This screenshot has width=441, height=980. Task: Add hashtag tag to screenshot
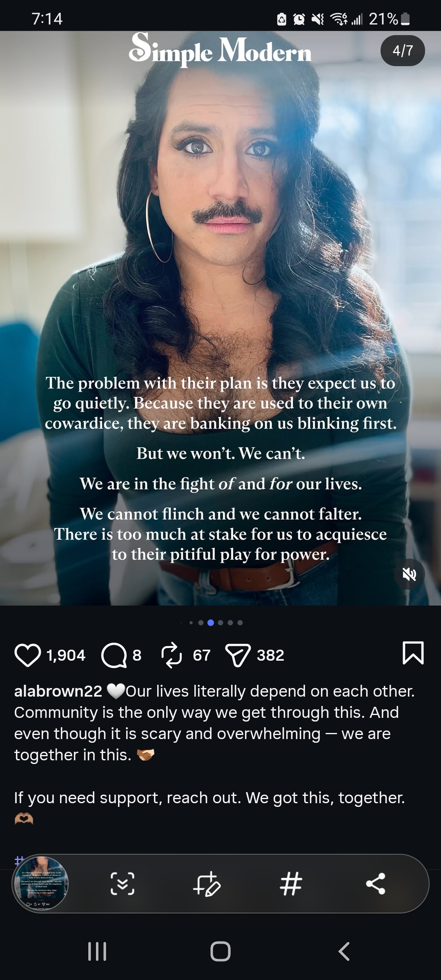point(291,884)
